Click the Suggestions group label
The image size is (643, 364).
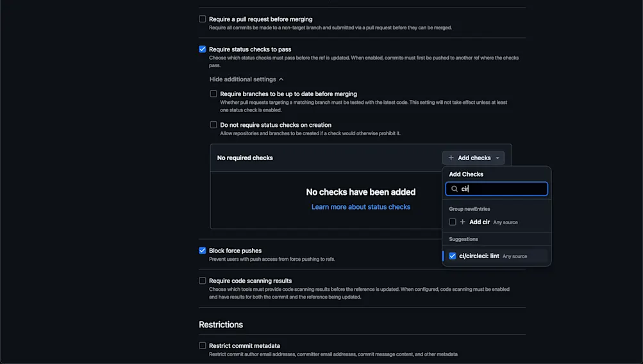coord(463,239)
